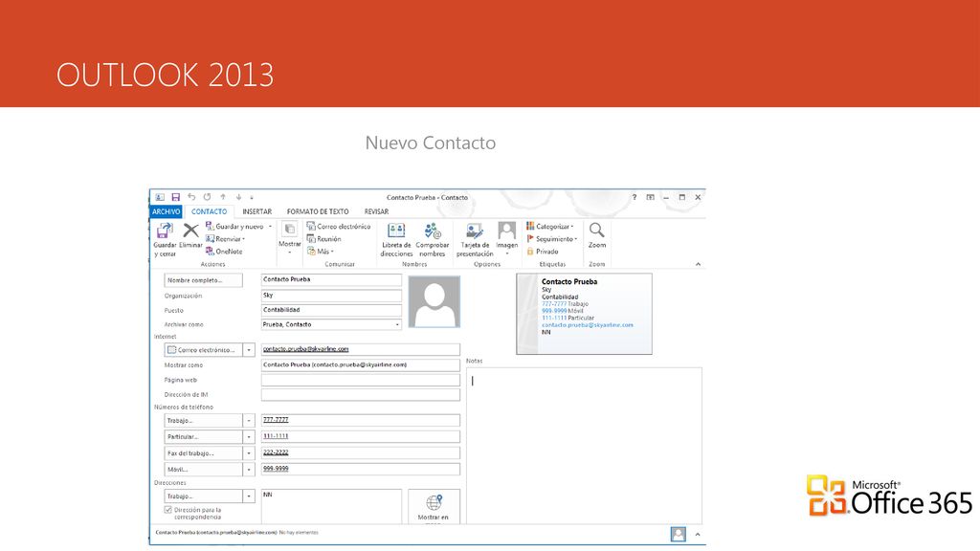The height and width of the screenshot is (551, 980).
Task: Select the CONTACTO ribbon tab
Action: click(209, 211)
